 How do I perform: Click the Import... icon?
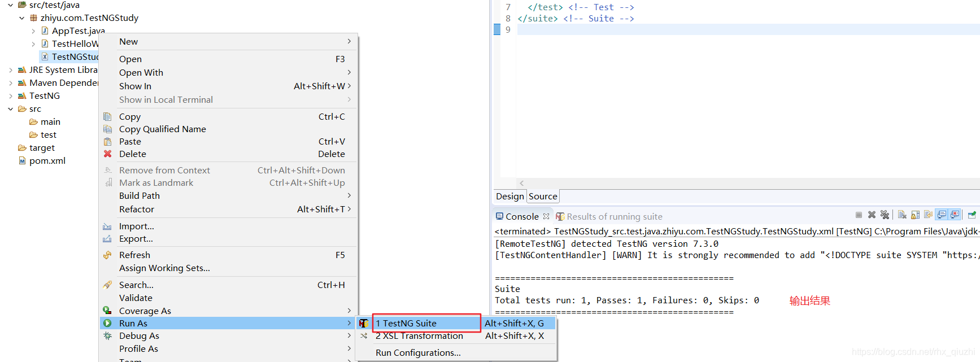(x=107, y=226)
